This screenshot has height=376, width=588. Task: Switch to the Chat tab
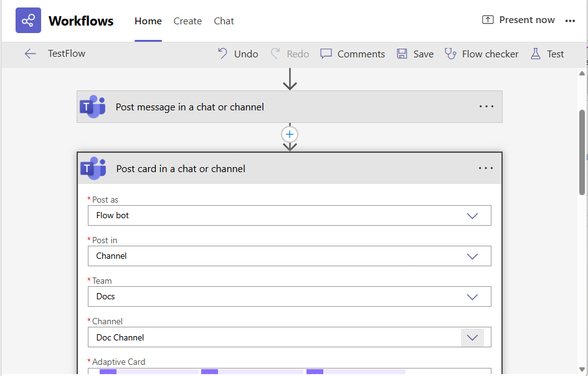[224, 21]
